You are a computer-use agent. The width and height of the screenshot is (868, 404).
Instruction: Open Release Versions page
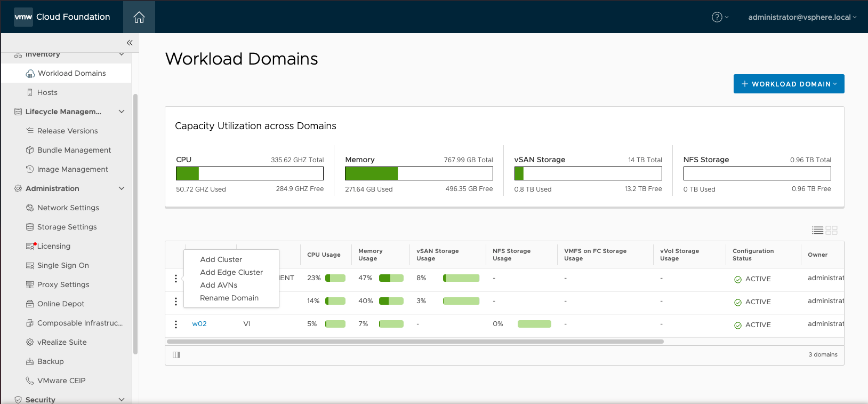coord(68,131)
